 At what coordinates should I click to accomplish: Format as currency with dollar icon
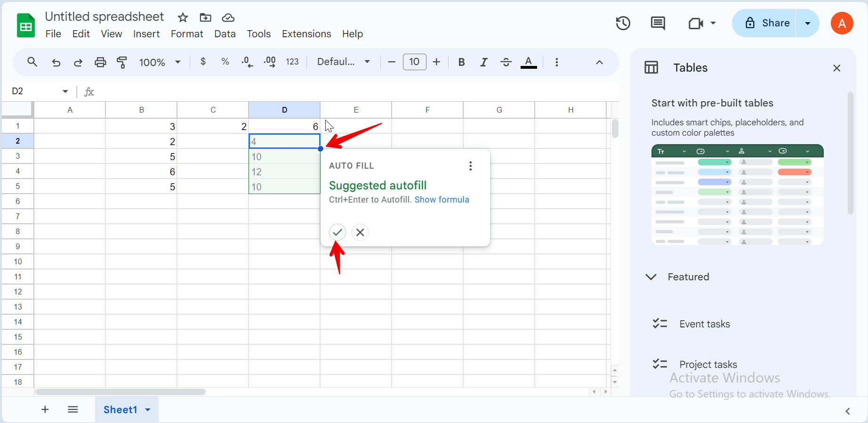(203, 62)
